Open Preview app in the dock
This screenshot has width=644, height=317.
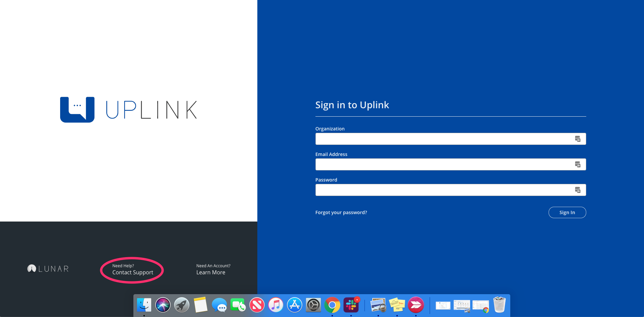click(378, 305)
